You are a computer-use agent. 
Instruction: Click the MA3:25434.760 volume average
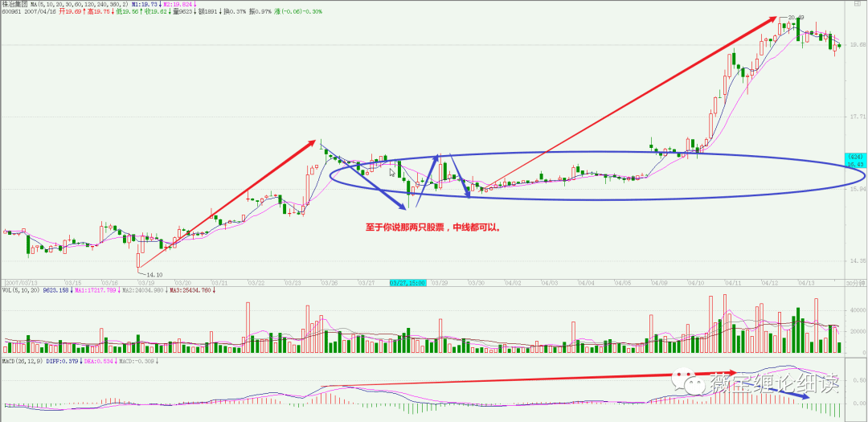[x=190, y=290]
